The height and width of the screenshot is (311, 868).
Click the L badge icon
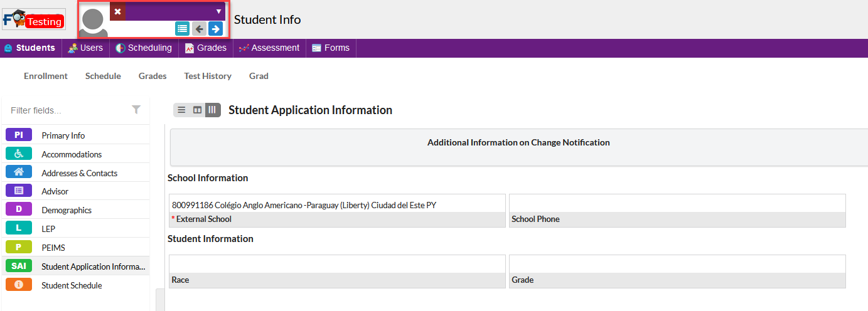19,228
